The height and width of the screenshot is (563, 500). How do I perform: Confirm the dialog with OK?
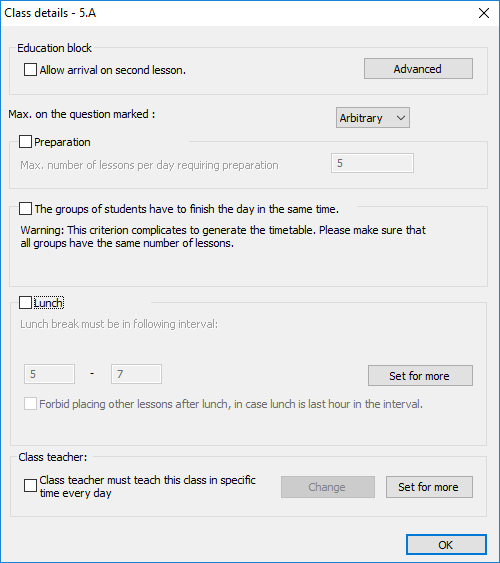click(x=446, y=545)
